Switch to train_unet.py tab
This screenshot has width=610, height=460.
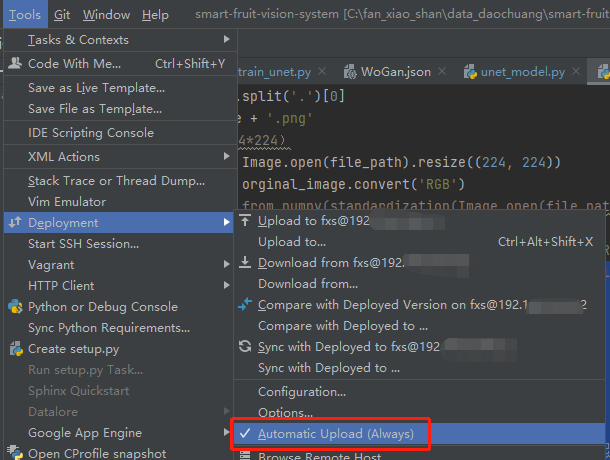tap(275, 72)
